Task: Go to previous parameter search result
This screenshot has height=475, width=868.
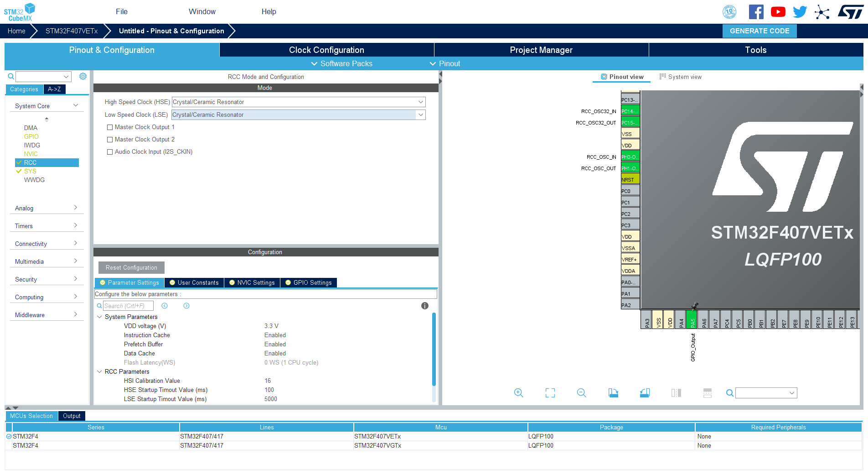Action: (x=165, y=306)
